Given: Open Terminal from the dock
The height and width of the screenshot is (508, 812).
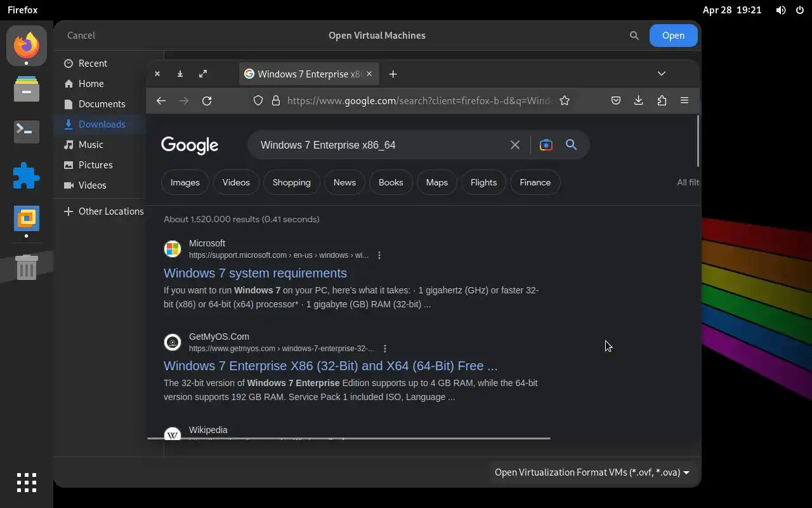Looking at the screenshot, I should pos(27,131).
